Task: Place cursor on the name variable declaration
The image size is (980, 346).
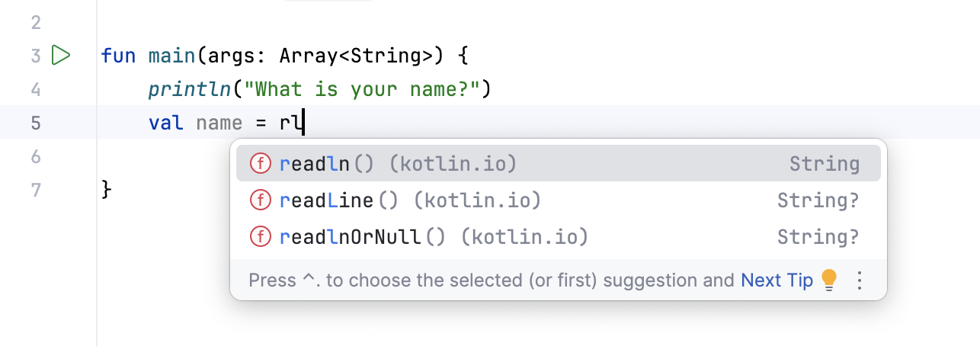Action: point(219,123)
